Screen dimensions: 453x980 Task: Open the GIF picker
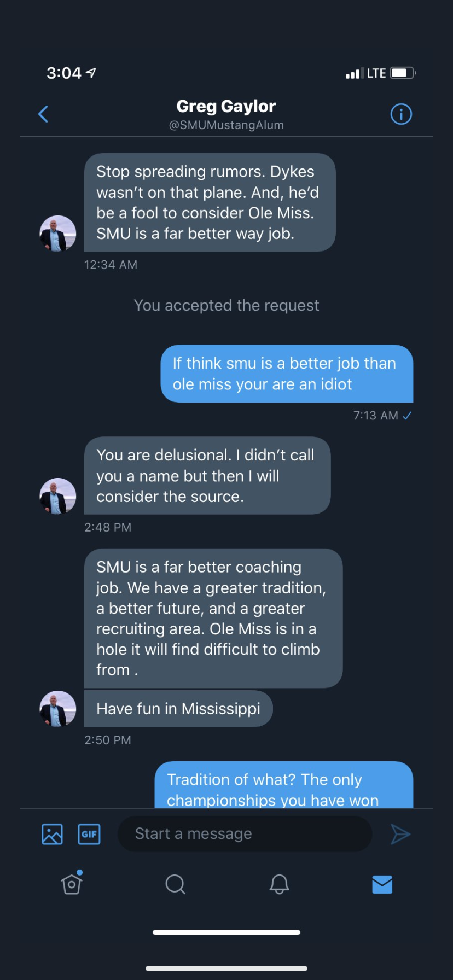89,834
